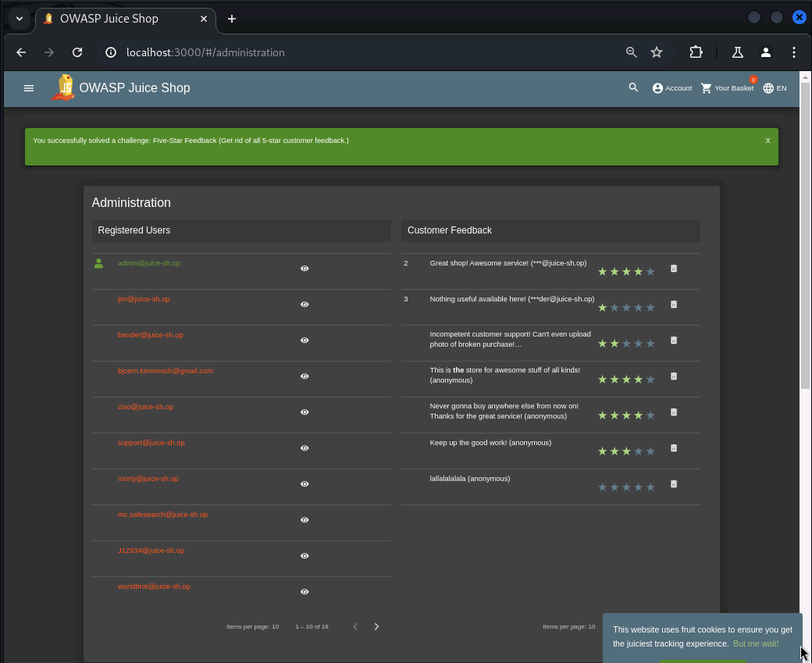Click the '1 – 10 of 18' pagination label
Screen dimensions: 812x663
pos(312,627)
